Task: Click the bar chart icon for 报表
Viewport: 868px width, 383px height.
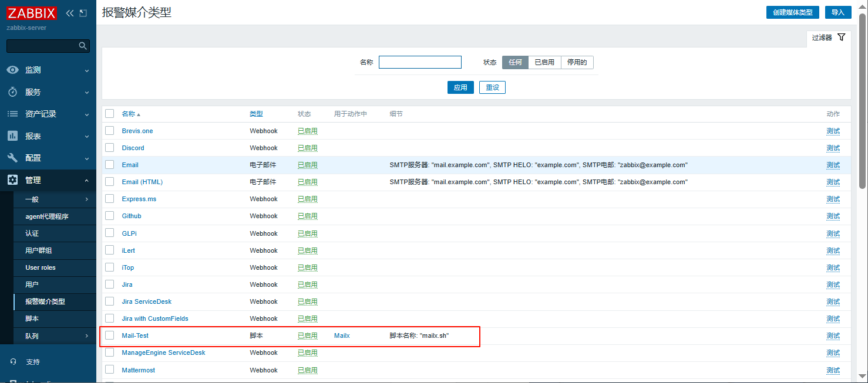Action: point(12,136)
